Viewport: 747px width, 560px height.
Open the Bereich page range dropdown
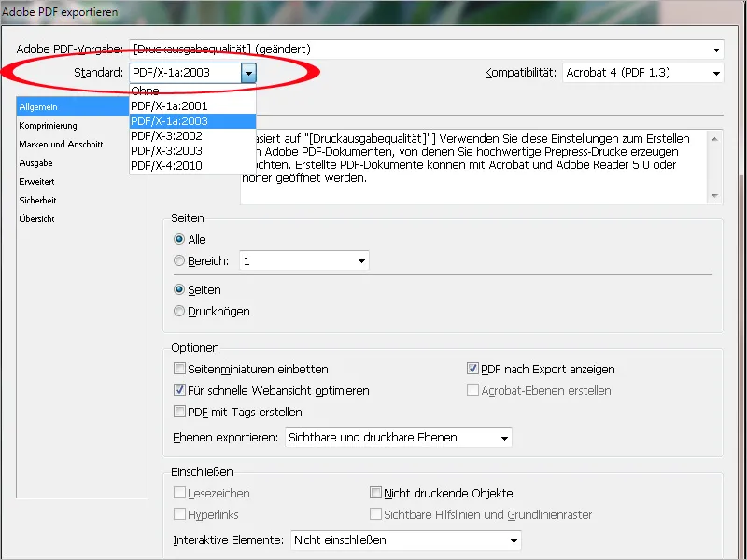304,261
